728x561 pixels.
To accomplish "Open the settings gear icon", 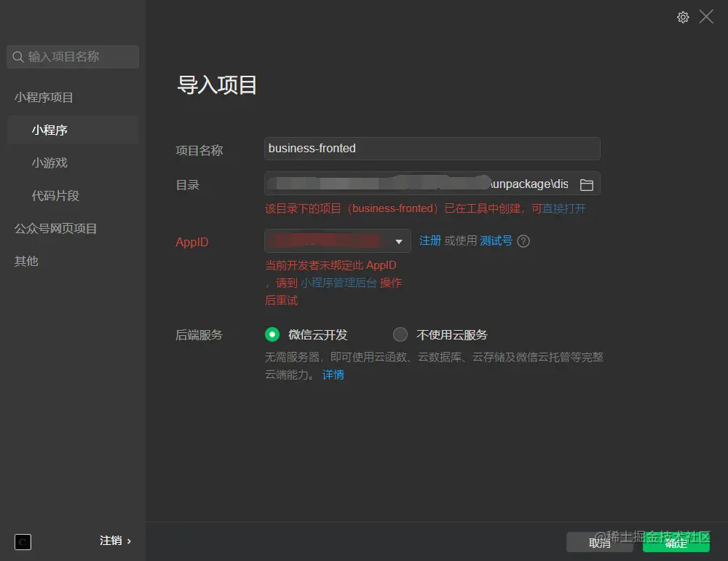I will [x=683, y=17].
